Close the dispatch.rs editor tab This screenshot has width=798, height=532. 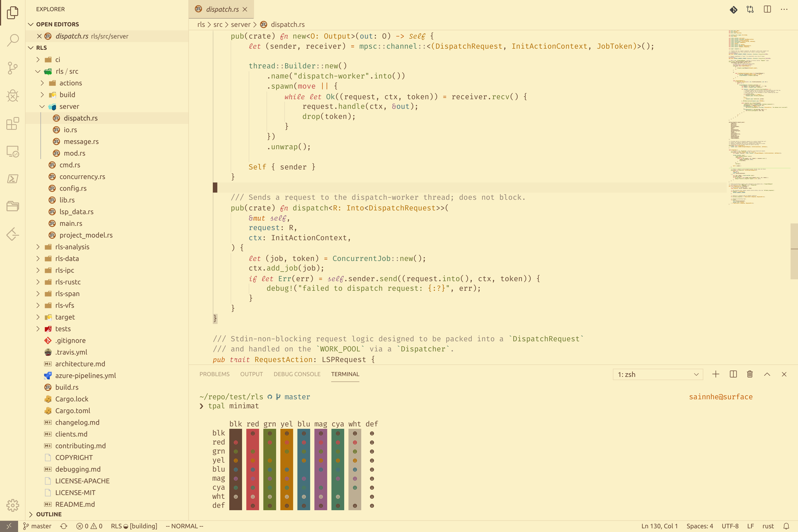pyautogui.click(x=245, y=10)
